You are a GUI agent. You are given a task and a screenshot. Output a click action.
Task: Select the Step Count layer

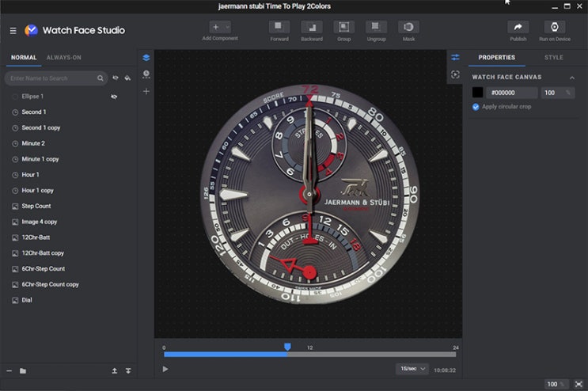(x=36, y=206)
